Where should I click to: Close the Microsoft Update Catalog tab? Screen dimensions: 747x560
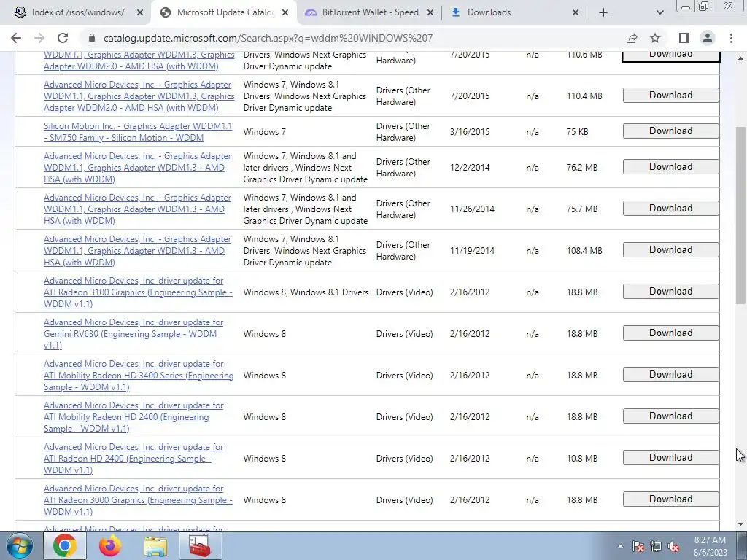[285, 13]
